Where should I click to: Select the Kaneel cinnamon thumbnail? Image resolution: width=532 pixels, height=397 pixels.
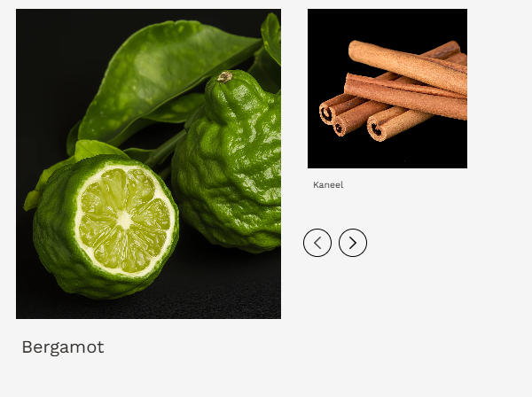(387, 89)
